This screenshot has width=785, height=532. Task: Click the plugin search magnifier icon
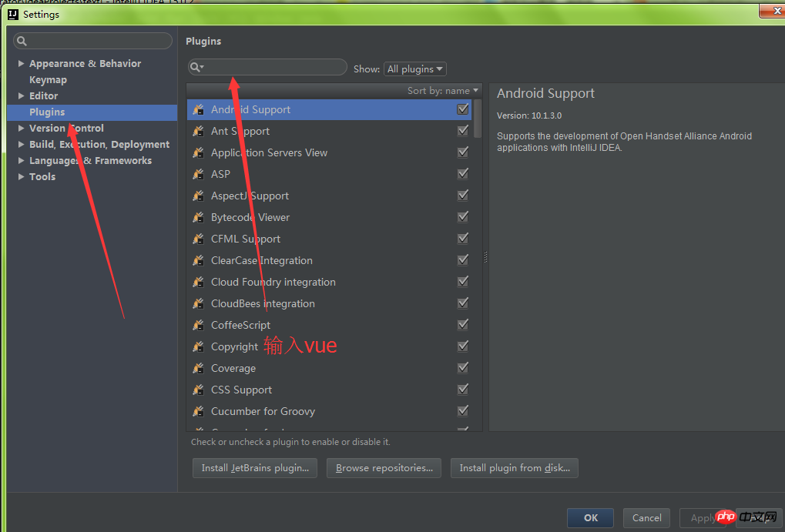click(x=196, y=67)
